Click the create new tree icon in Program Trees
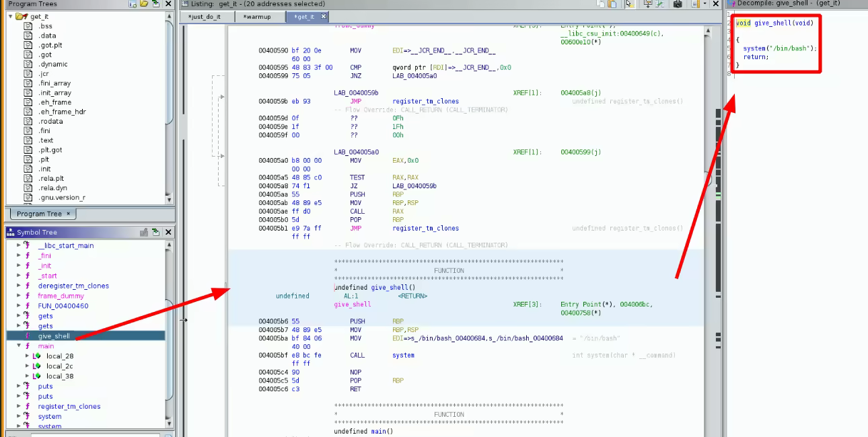Image resolution: width=868 pixels, height=437 pixels. click(133, 4)
